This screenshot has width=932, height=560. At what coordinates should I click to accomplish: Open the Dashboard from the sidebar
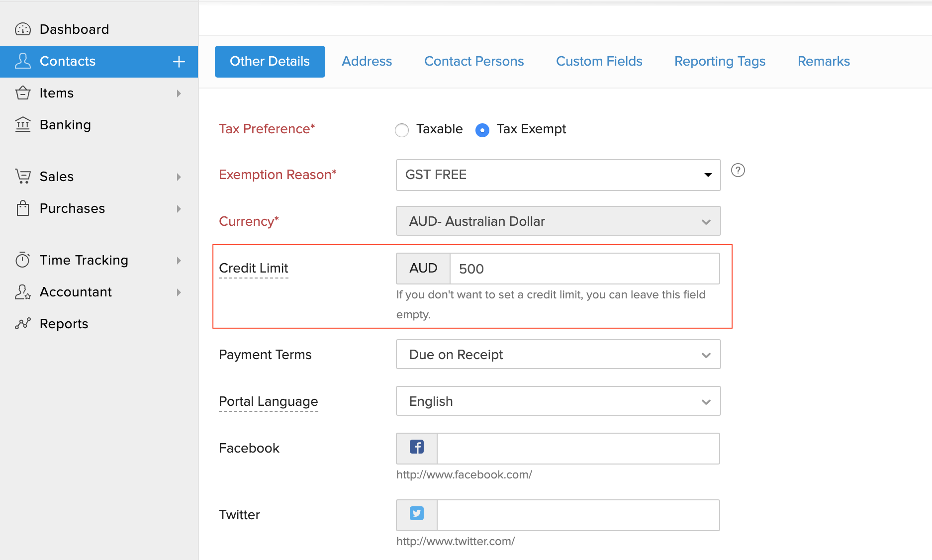pyautogui.click(x=23, y=29)
